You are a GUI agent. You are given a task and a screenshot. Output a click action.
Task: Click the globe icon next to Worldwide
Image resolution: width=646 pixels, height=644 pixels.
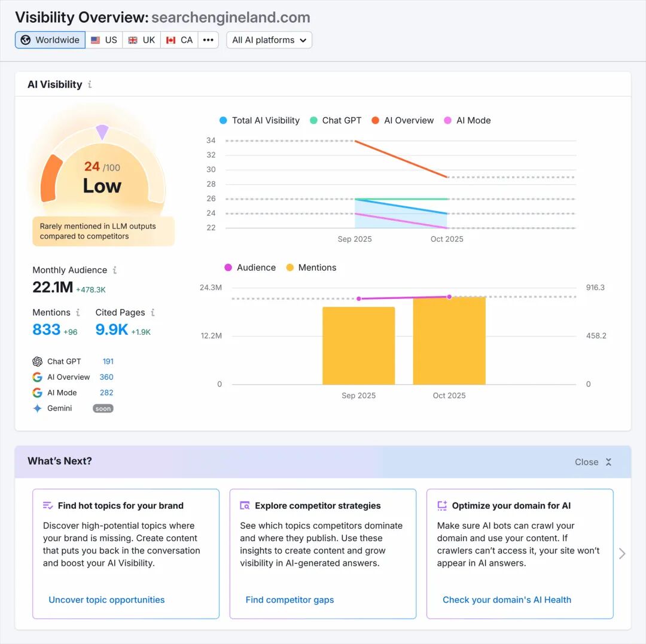point(25,39)
